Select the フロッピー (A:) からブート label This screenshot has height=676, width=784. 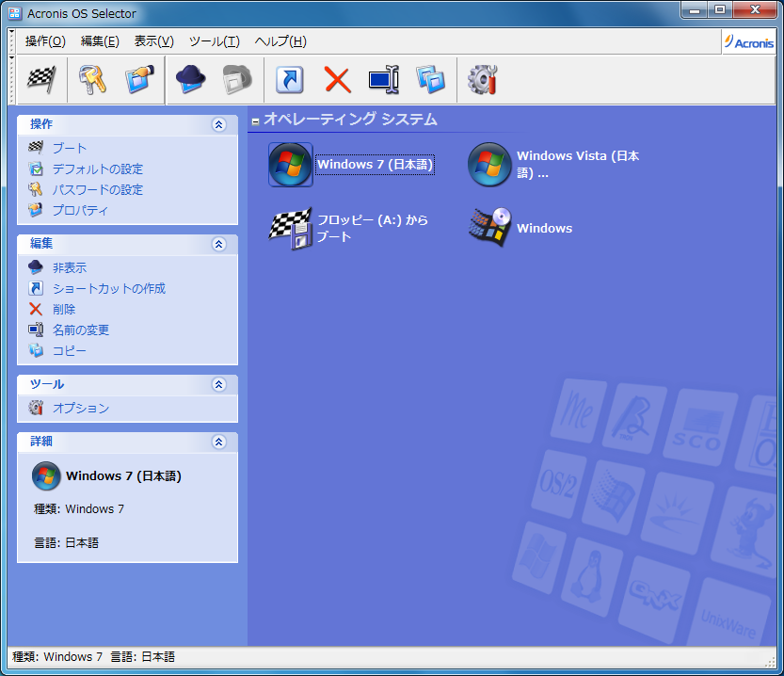(x=373, y=228)
